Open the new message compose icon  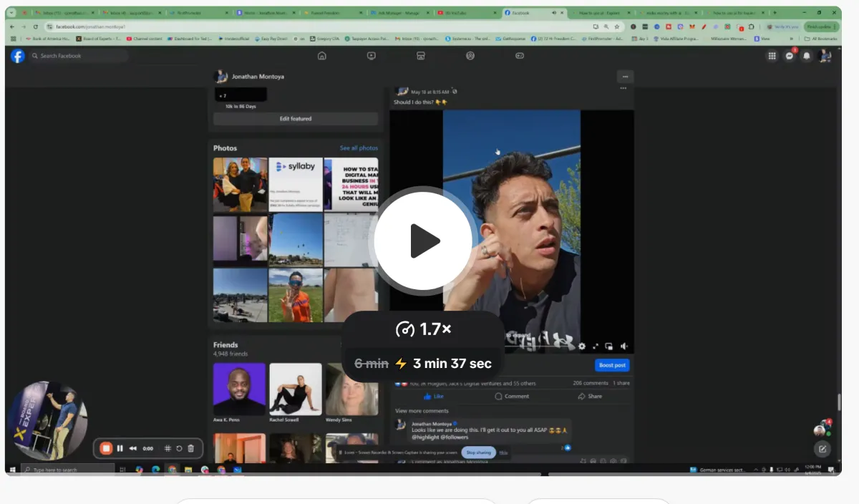click(x=822, y=449)
